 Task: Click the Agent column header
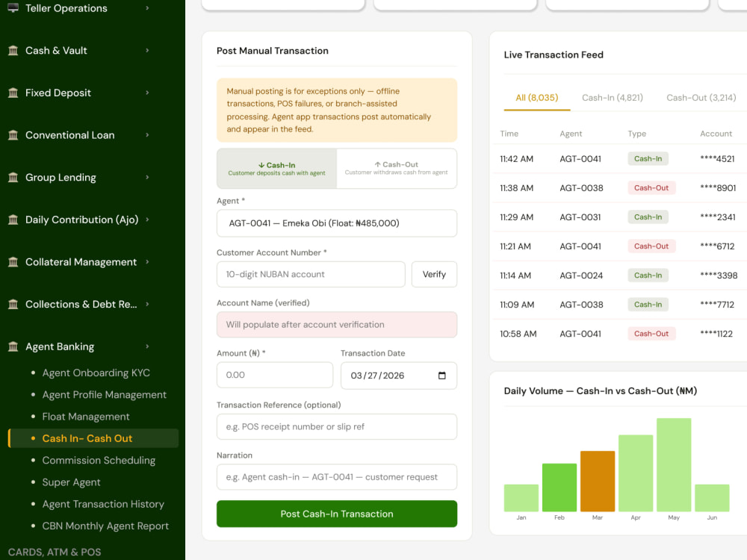[x=571, y=134]
